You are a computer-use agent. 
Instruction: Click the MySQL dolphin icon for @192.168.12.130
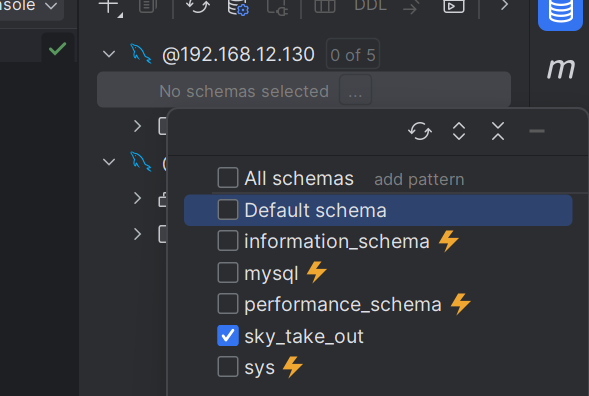(140, 53)
